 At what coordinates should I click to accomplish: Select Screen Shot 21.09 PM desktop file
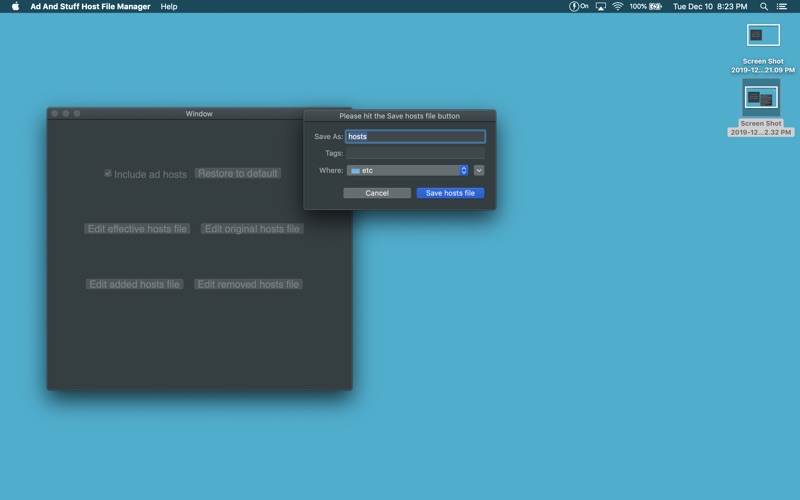[x=763, y=49]
